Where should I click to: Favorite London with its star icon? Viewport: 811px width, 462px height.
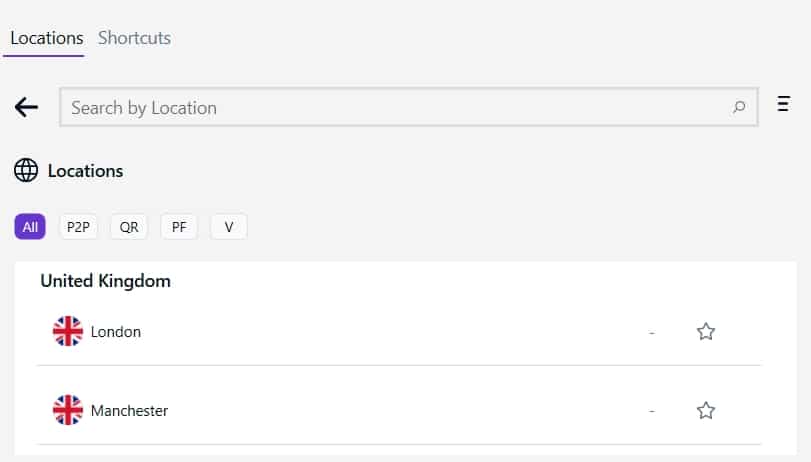click(x=705, y=332)
